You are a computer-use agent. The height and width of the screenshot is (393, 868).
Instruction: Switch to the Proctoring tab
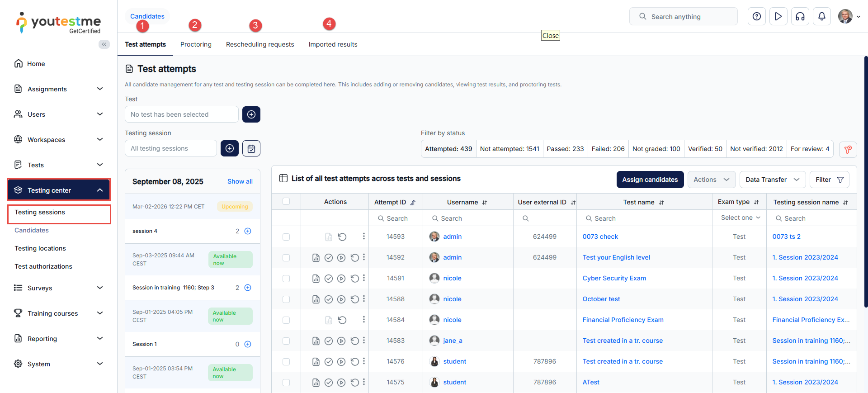click(x=196, y=44)
